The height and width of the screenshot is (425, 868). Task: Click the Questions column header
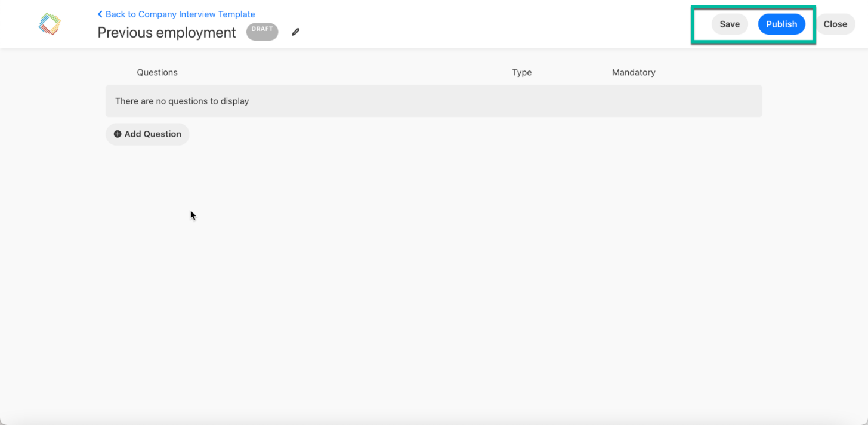[157, 72]
